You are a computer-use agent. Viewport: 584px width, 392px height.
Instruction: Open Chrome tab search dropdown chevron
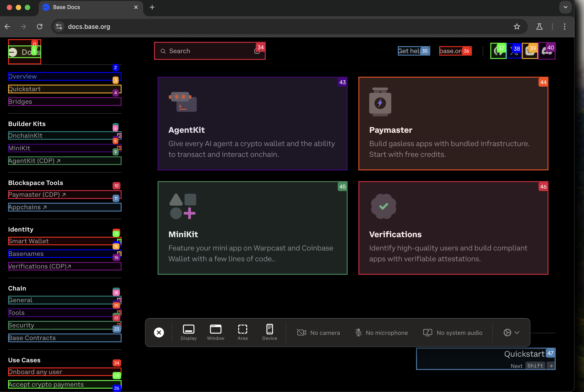coord(565,7)
